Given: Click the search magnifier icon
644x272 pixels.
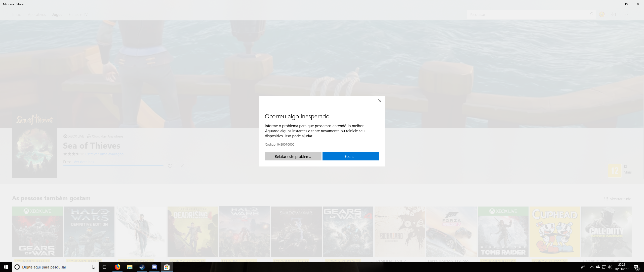Looking at the screenshot, I should [x=591, y=14].
